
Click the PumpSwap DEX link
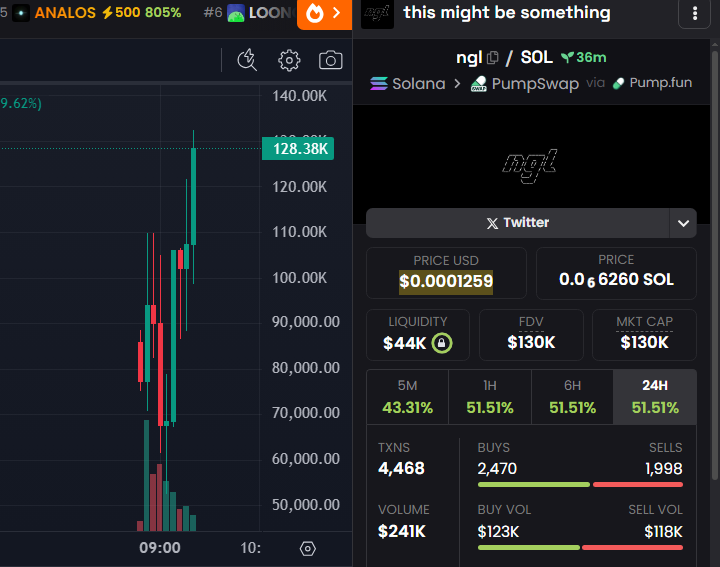[525, 84]
